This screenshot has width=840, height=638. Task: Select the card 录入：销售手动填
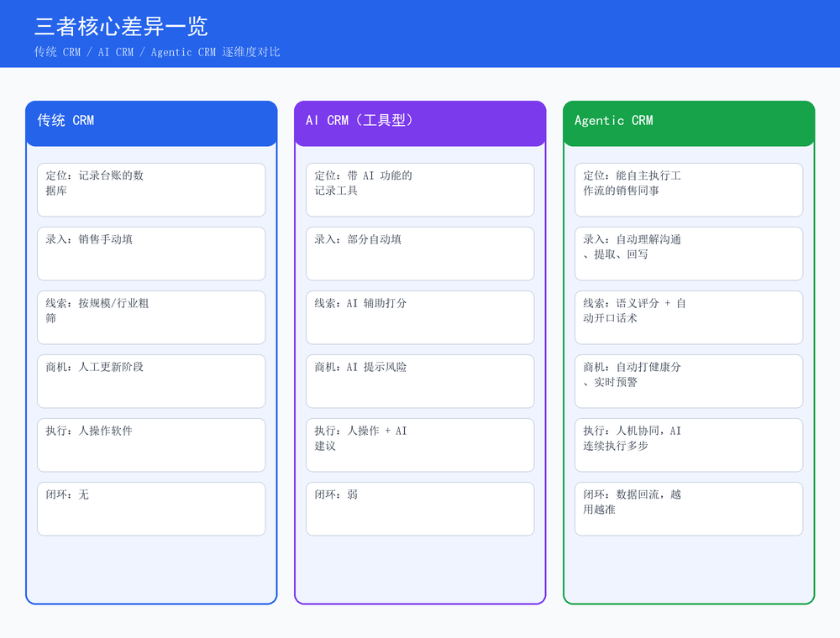151,254
